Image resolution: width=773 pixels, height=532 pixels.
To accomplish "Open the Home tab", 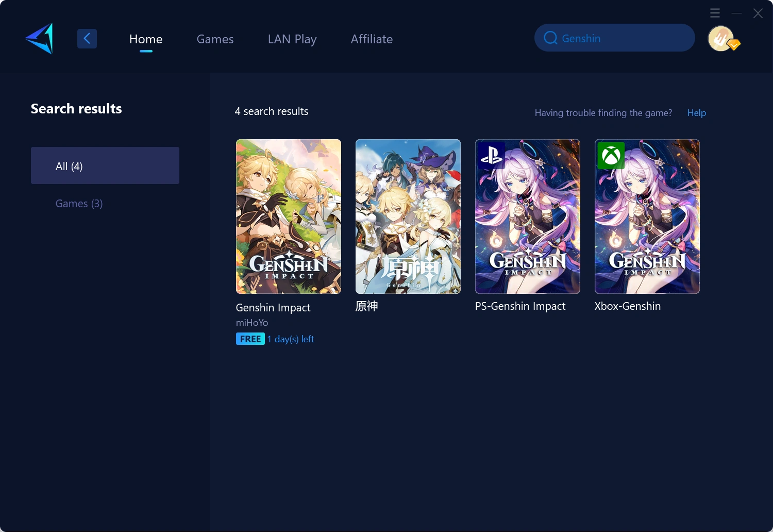I will [x=146, y=39].
